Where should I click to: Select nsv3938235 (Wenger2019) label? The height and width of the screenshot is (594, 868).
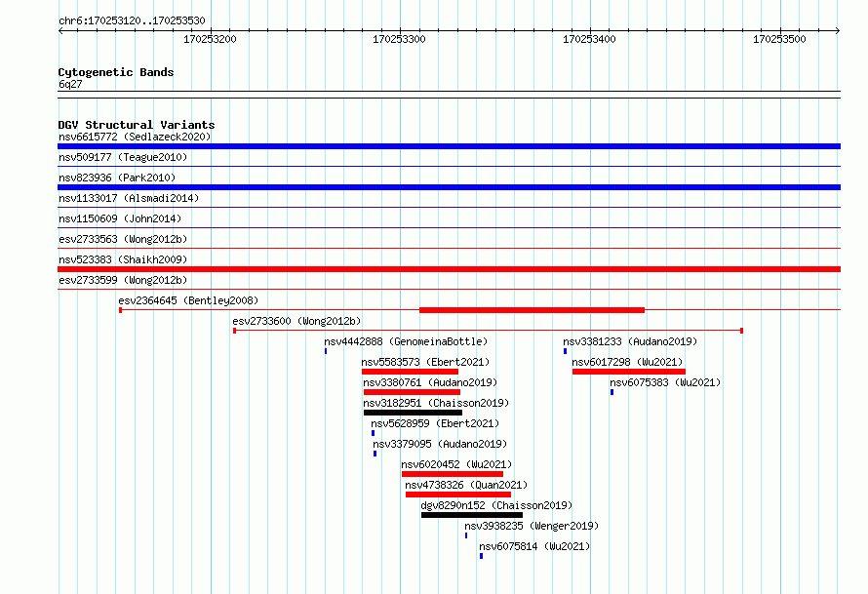532,526
